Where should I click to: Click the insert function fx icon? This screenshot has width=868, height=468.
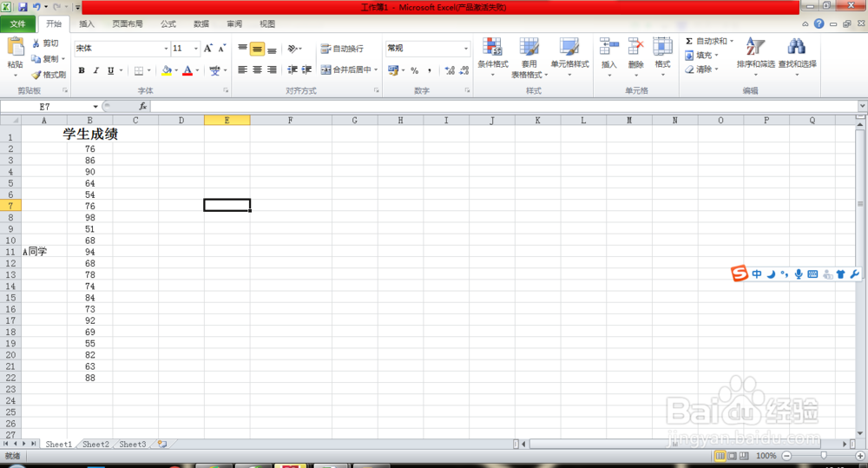tap(143, 106)
